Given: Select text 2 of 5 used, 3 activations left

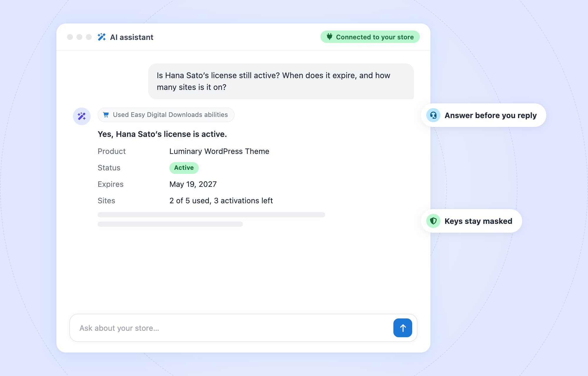Looking at the screenshot, I should coord(221,201).
